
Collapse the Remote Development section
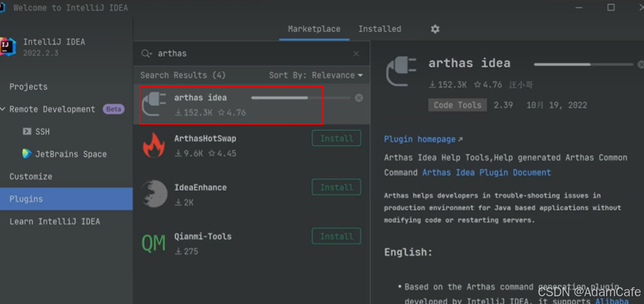(x=3, y=109)
